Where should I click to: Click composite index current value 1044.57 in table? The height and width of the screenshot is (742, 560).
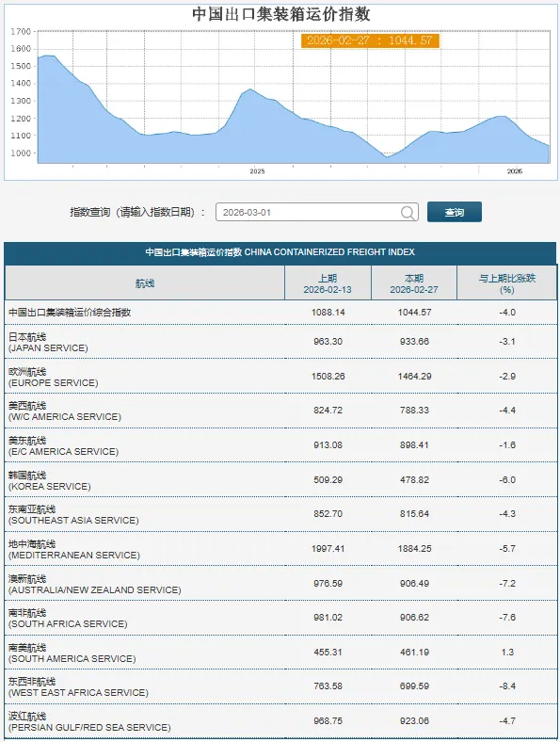(414, 313)
